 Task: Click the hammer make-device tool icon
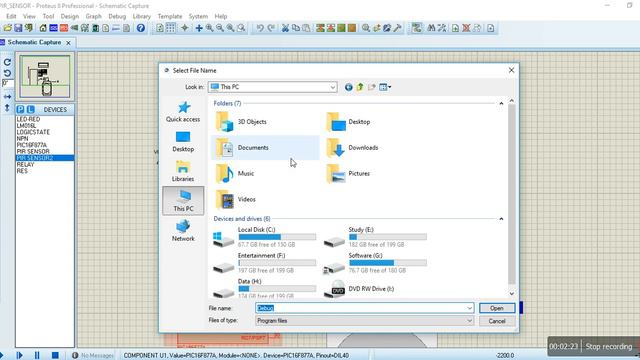(397, 28)
